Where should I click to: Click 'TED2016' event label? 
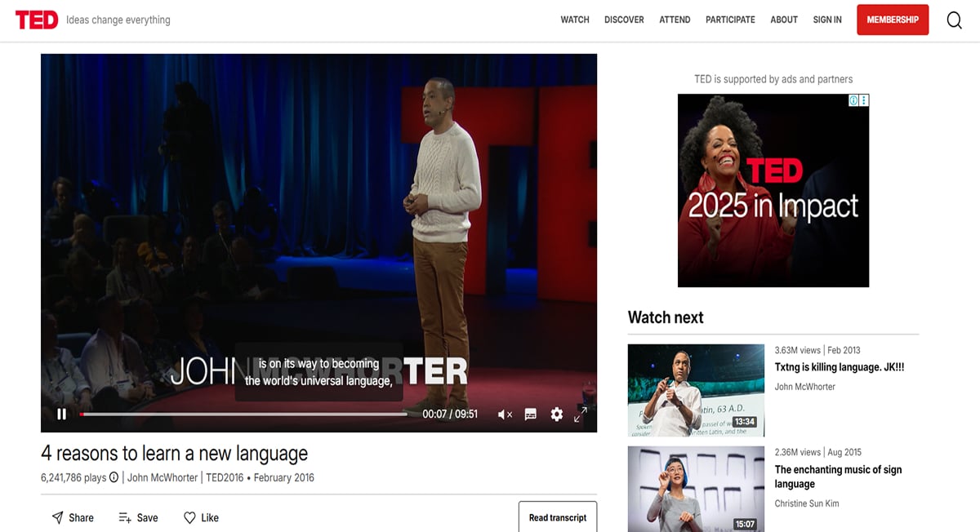pos(225,477)
